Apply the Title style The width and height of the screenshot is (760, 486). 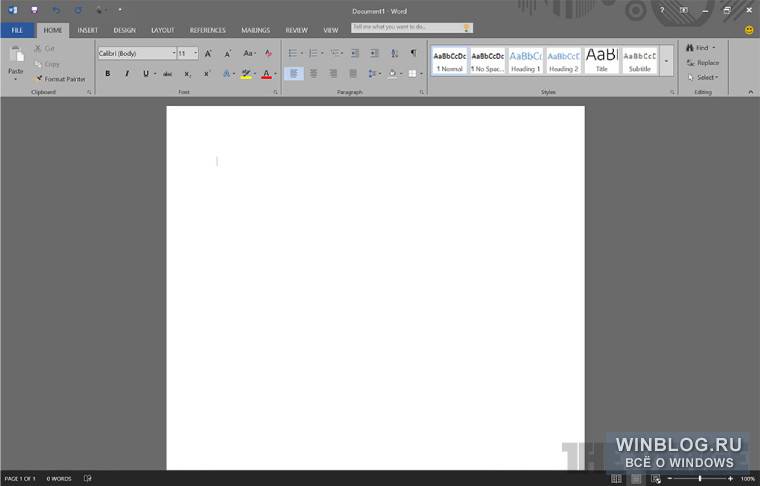[x=602, y=61]
